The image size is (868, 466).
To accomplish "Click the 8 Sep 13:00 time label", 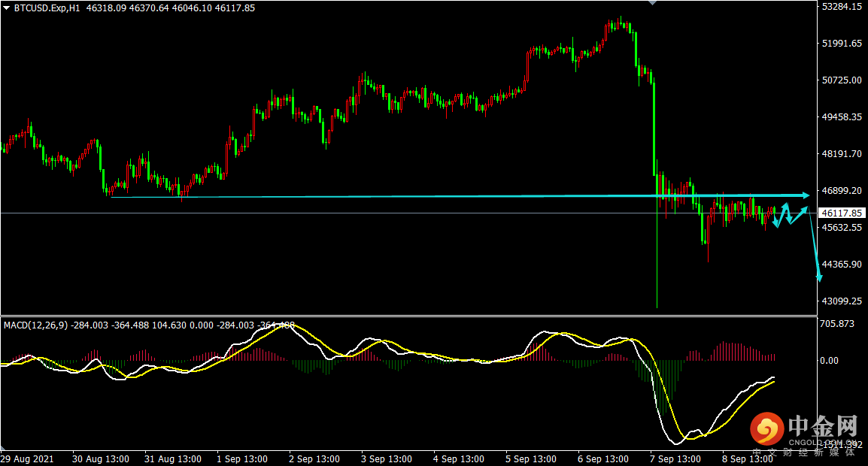I will (748, 459).
